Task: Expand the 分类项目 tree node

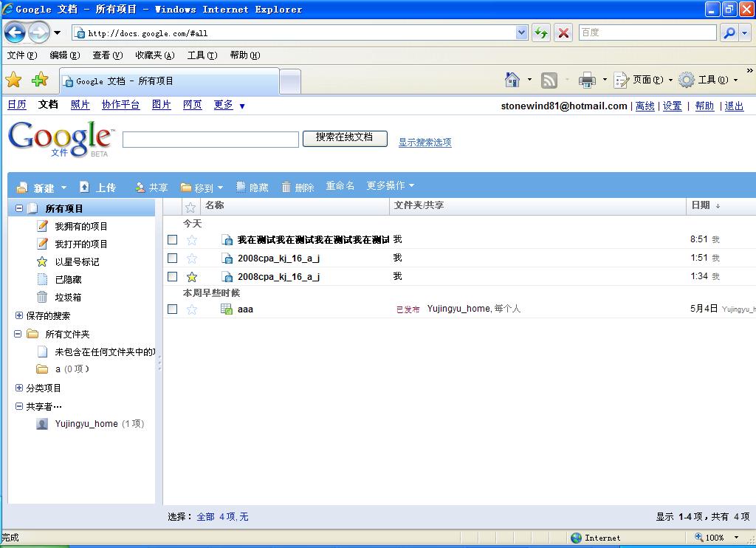Action: [x=18, y=388]
